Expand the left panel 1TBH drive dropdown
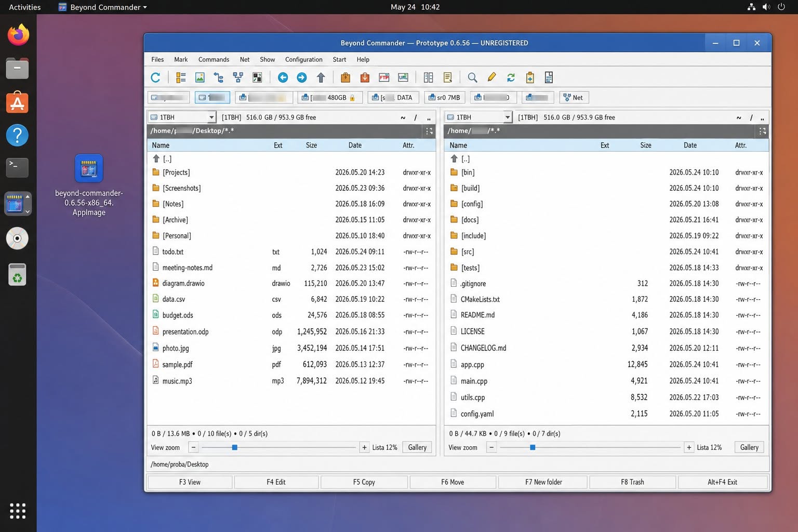The width and height of the screenshot is (798, 532). [x=211, y=117]
